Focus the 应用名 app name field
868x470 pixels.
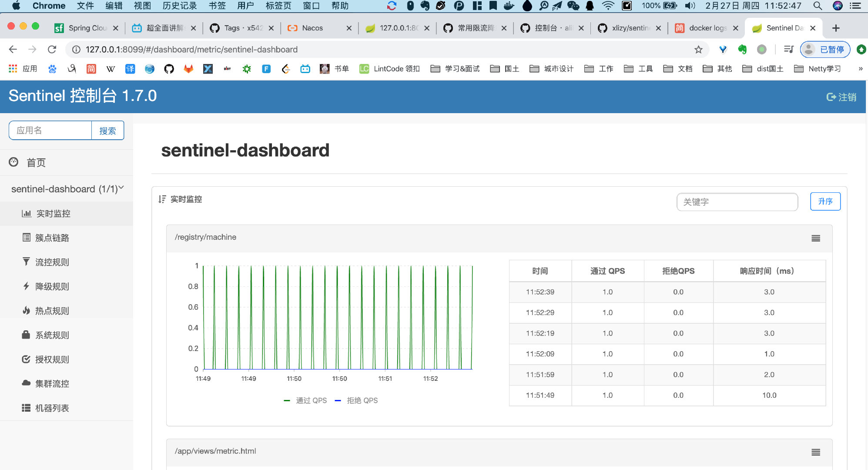[x=50, y=131]
